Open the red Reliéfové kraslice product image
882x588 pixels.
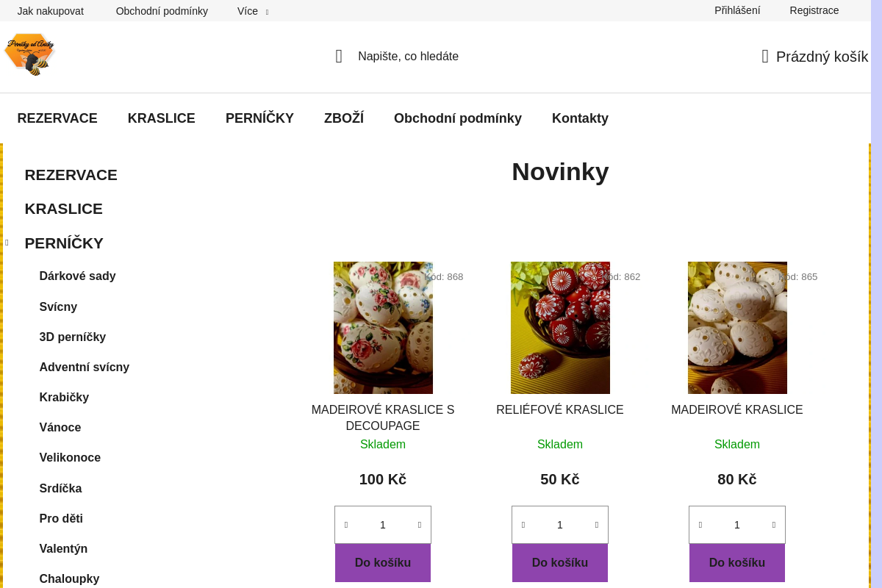click(560, 328)
